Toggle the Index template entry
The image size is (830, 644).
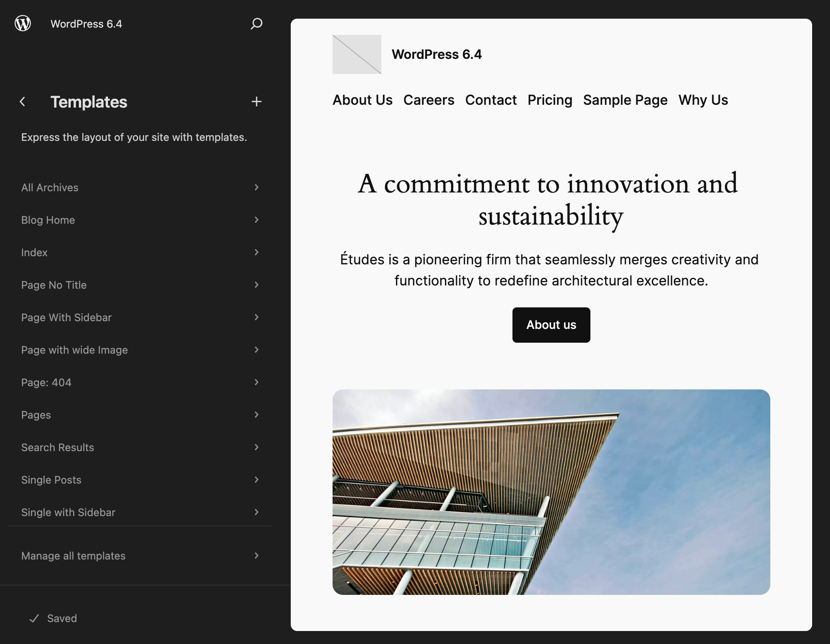click(140, 253)
